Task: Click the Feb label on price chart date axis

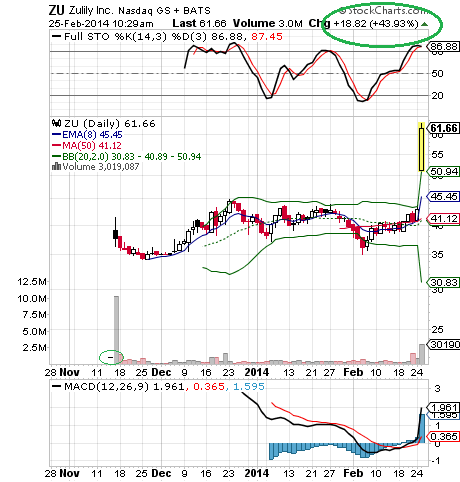Action: click(x=353, y=372)
